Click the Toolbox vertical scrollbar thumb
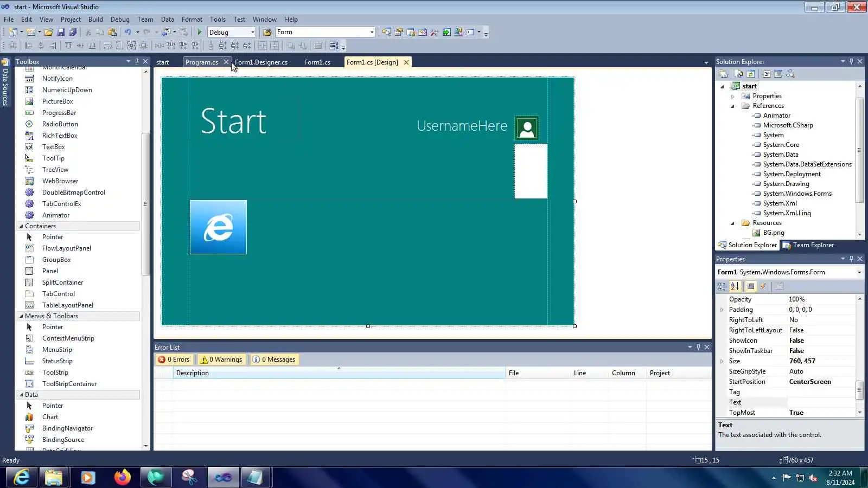The width and height of the screenshot is (868, 488). point(145,203)
